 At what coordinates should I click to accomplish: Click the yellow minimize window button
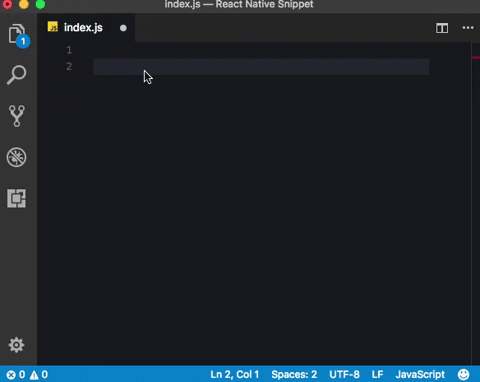24,4
